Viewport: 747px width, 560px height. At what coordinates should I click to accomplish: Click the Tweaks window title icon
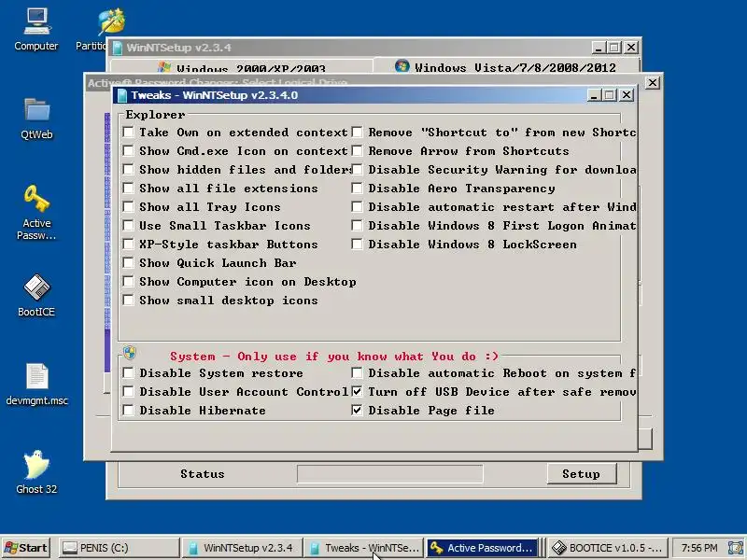click(x=122, y=95)
